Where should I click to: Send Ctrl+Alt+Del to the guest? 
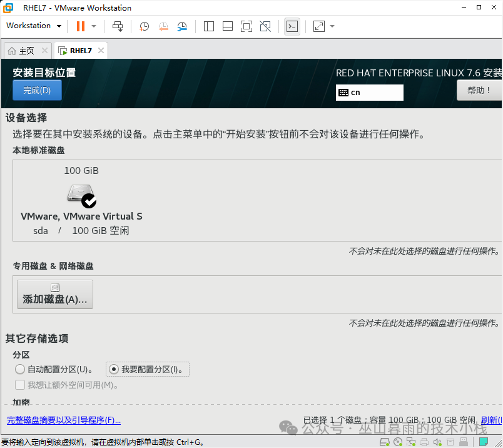tap(117, 26)
